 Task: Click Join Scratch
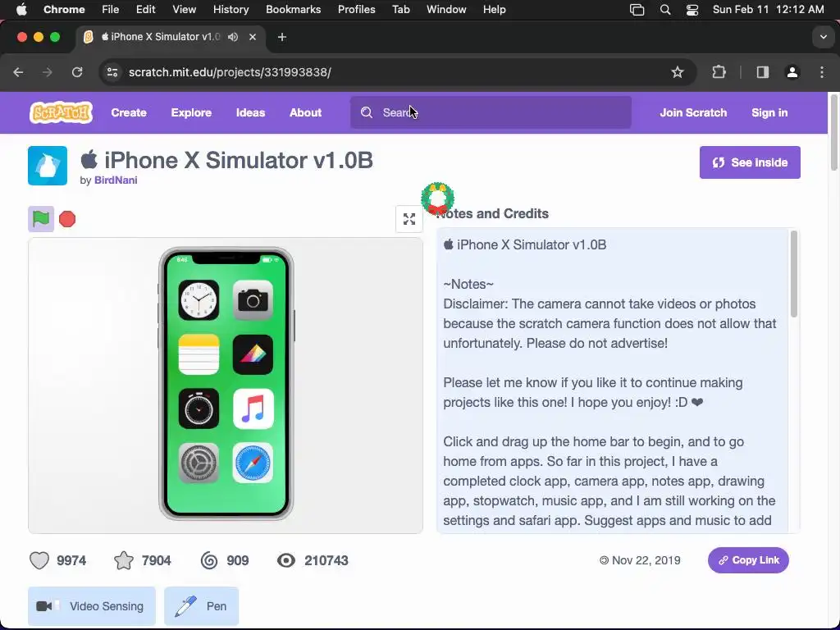693,112
